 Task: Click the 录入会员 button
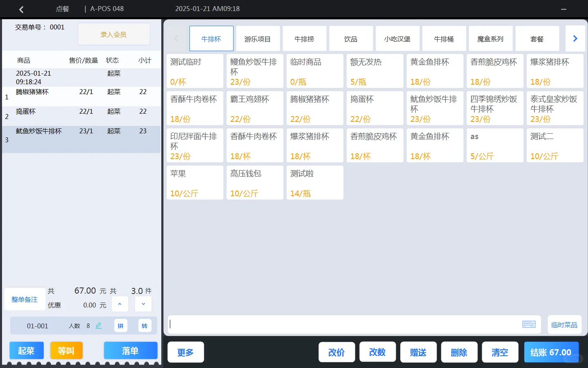click(114, 34)
